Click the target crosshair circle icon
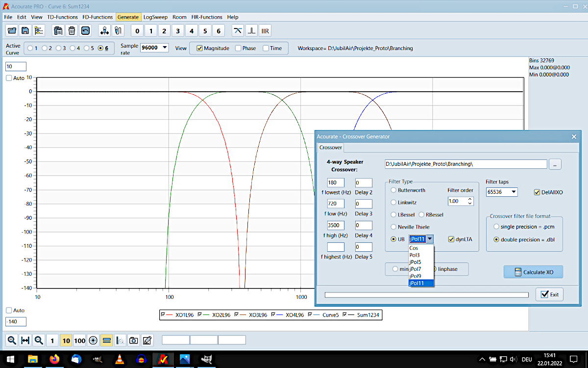Viewport: 588px width, 368px height. 93,340
